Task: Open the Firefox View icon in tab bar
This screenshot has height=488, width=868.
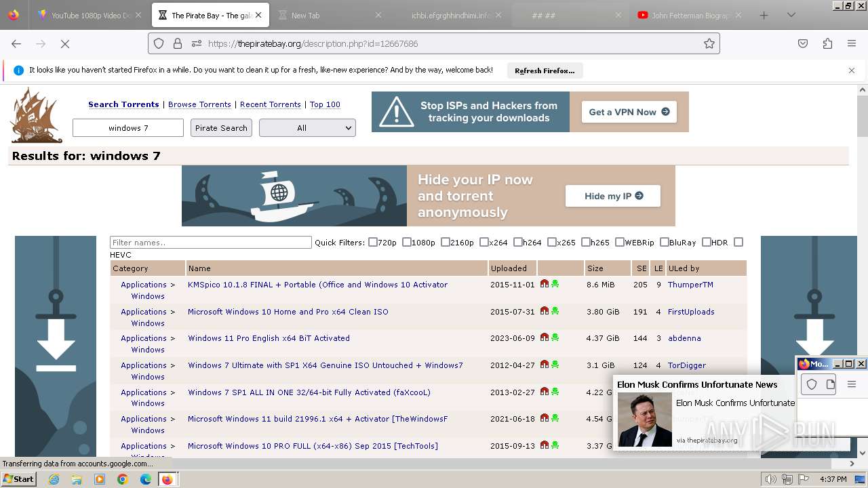Action: [14, 15]
